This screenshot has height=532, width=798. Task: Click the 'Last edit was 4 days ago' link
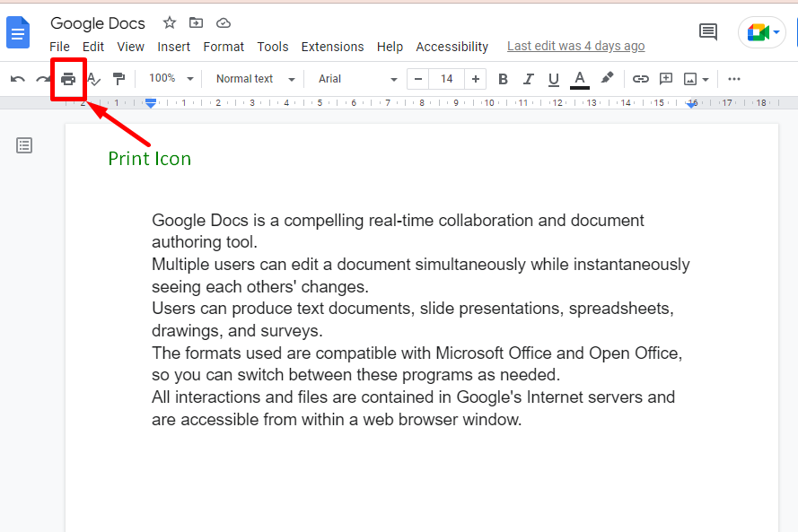[575, 47]
